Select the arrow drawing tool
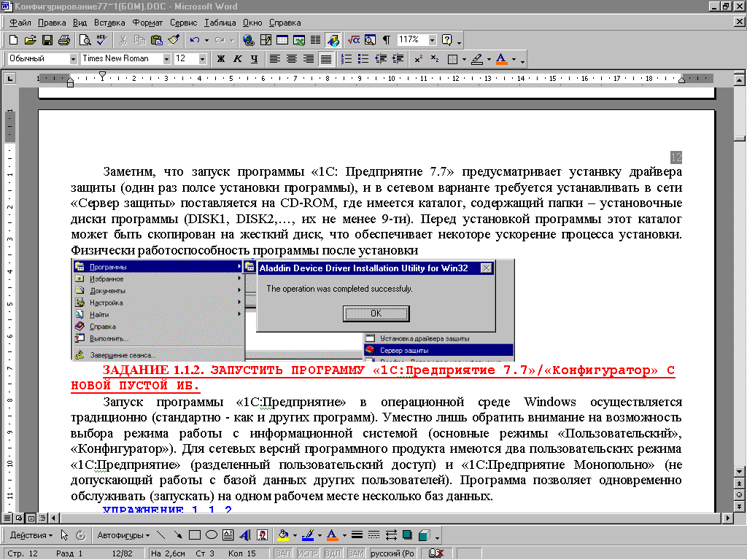This screenshot has width=747, height=560. tap(177, 535)
